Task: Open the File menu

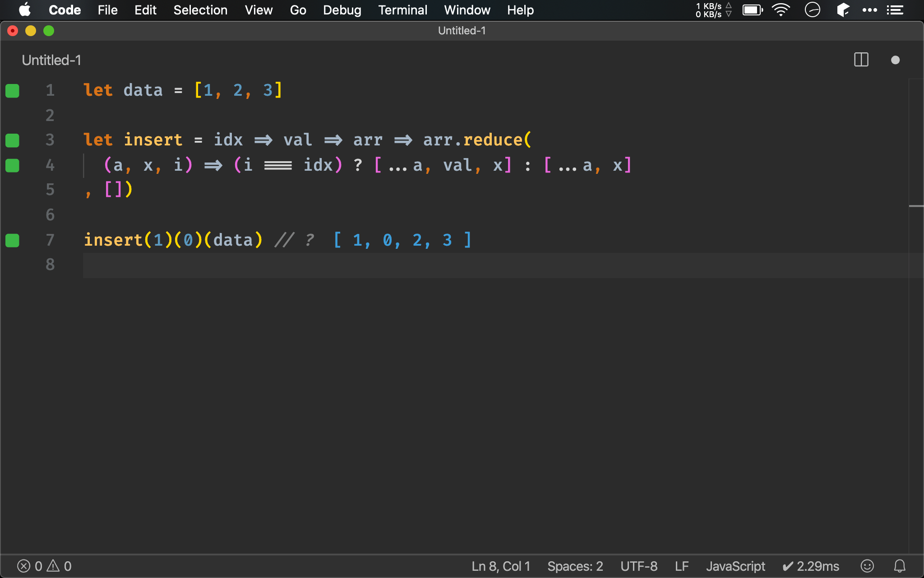Action: tap(107, 10)
